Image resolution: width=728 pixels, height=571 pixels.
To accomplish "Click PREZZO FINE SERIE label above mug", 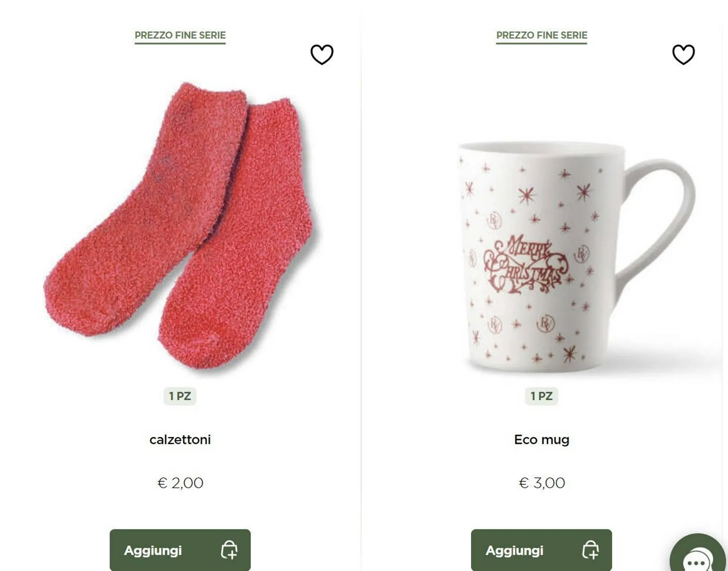I will coord(541,36).
